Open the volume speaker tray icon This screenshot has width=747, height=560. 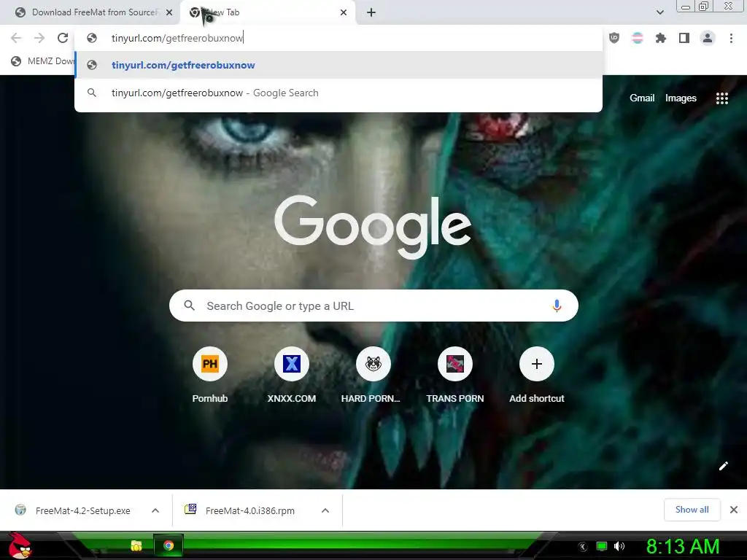click(619, 546)
